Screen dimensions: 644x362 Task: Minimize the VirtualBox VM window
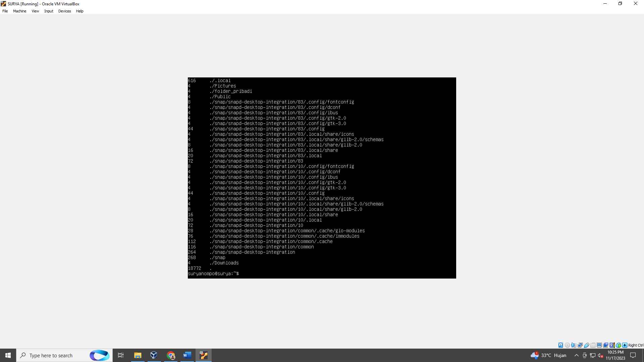(x=605, y=4)
